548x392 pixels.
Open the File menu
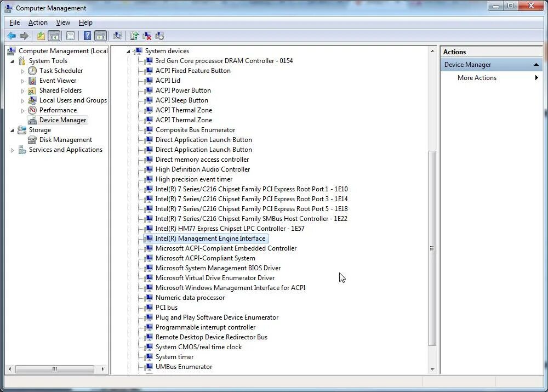(15, 22)
